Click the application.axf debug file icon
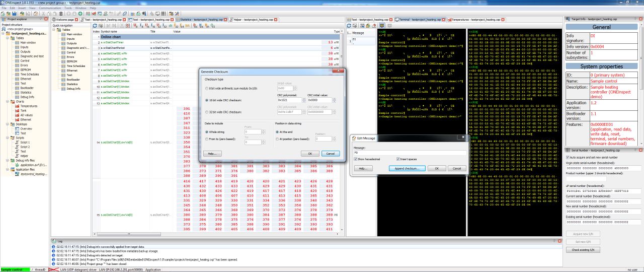 [x=18, y=164]
